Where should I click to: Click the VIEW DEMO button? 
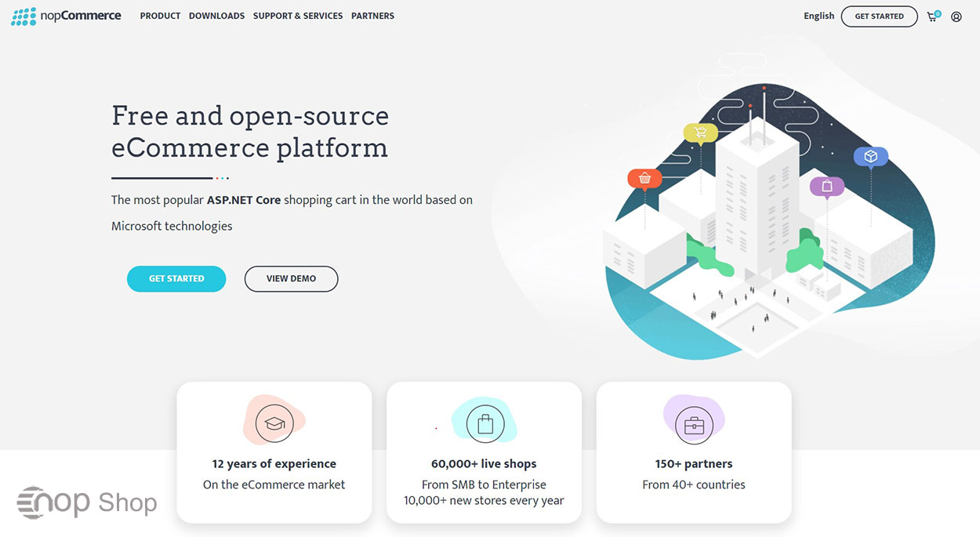pos(291,279)
